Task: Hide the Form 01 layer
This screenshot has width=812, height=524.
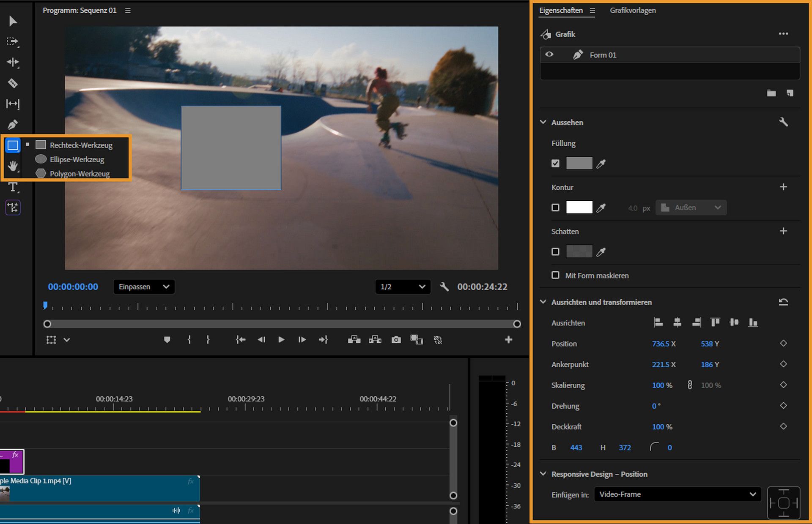Action: (549, 55)
